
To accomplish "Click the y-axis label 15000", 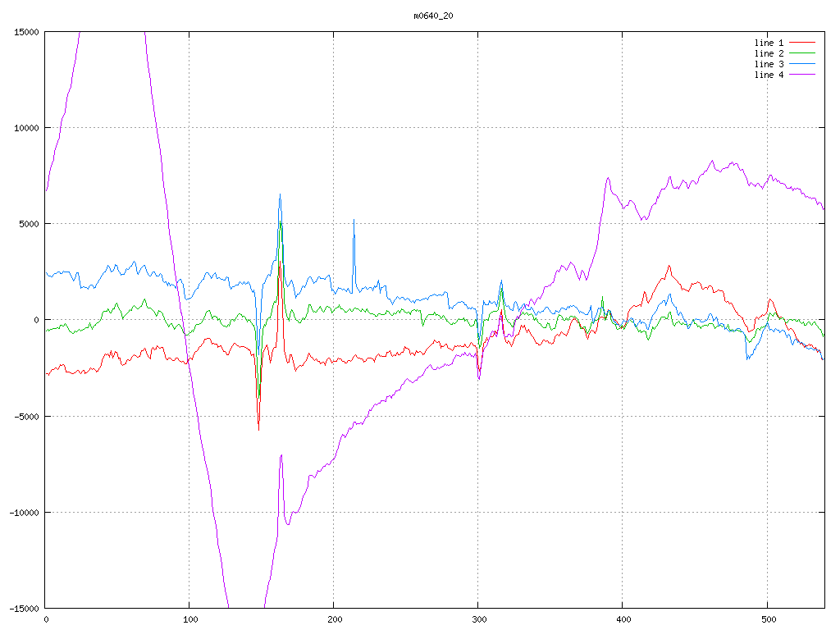I will (27, 32).
